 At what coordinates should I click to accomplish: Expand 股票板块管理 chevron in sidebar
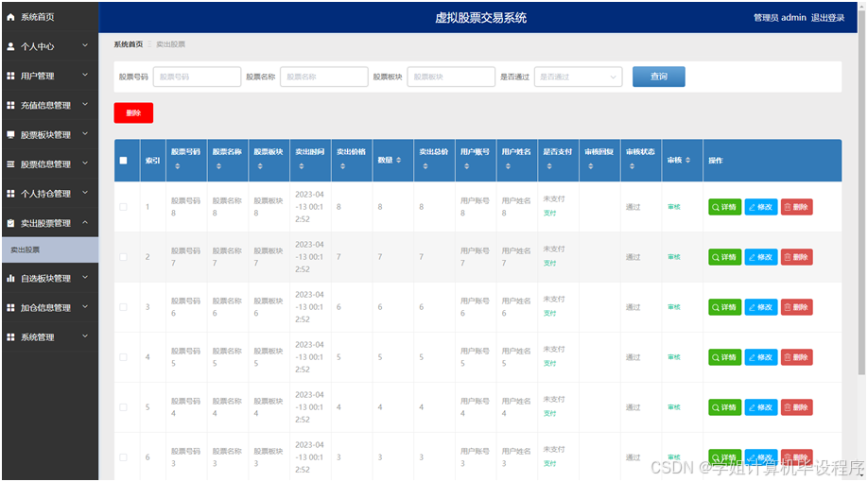point(85,133)
